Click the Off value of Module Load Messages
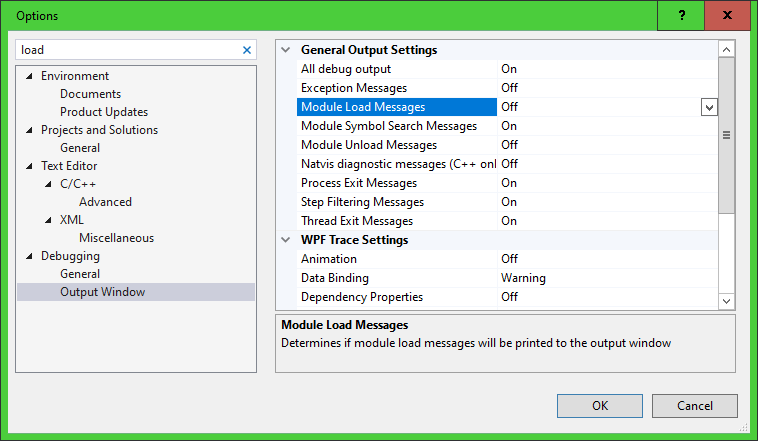Viewport: 758px width, 441px height. [510, 107]
